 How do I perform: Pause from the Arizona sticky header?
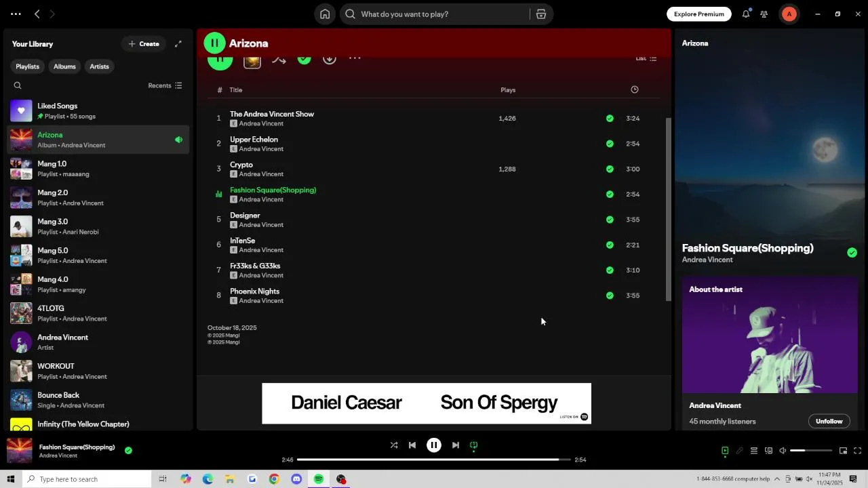tap(214, 43)
